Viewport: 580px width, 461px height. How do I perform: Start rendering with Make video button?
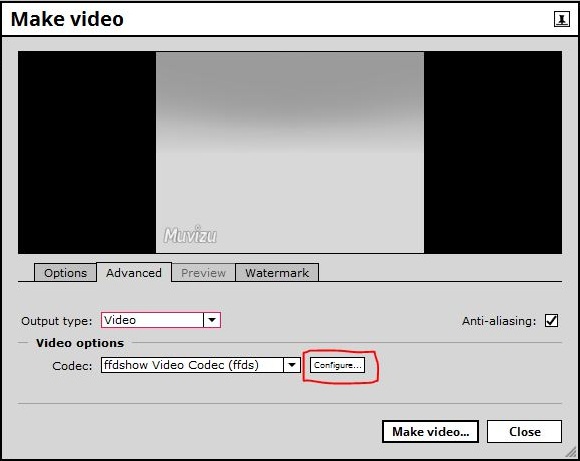pos(430,431)
